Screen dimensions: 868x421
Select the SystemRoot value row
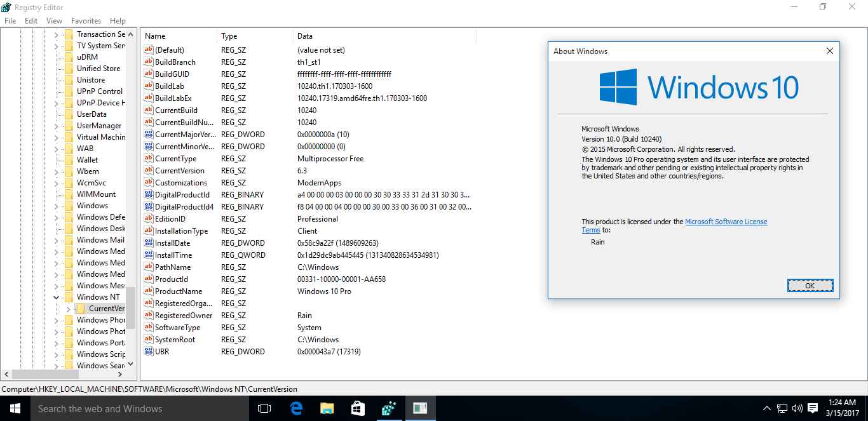coord(308,339)
